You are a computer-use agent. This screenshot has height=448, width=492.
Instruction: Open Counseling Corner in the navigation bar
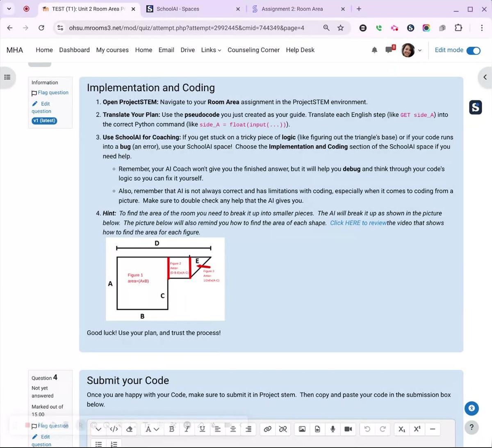[253, 50]
